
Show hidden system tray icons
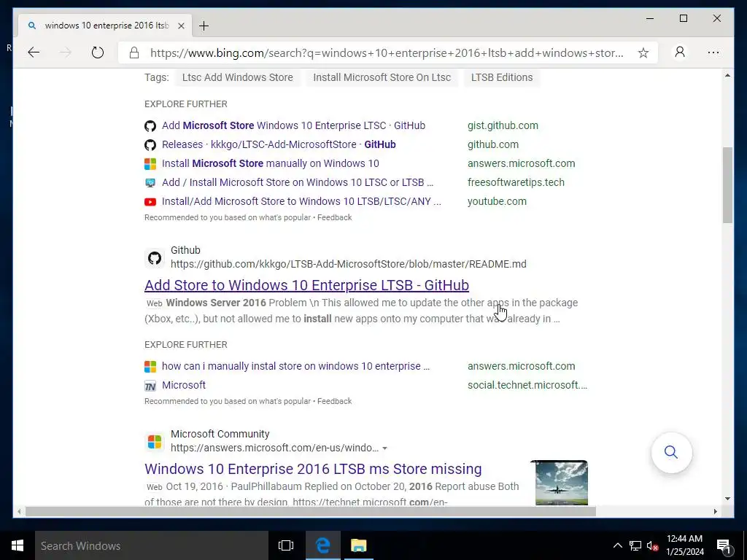(x=617, y=545)
